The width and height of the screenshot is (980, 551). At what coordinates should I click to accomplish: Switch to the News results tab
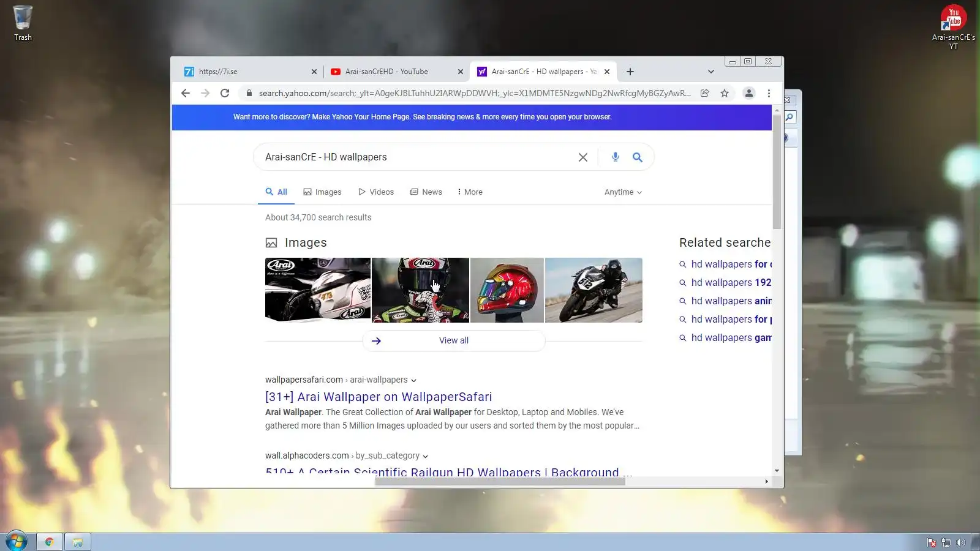pos(426,192)
